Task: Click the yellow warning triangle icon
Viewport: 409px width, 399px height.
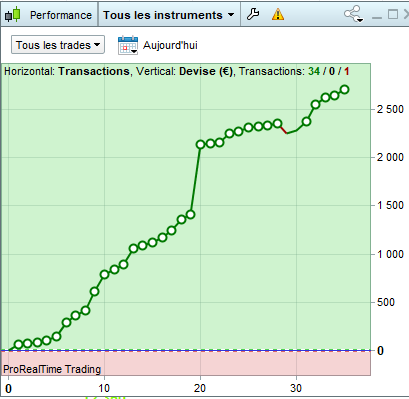Action: [278, 15]
